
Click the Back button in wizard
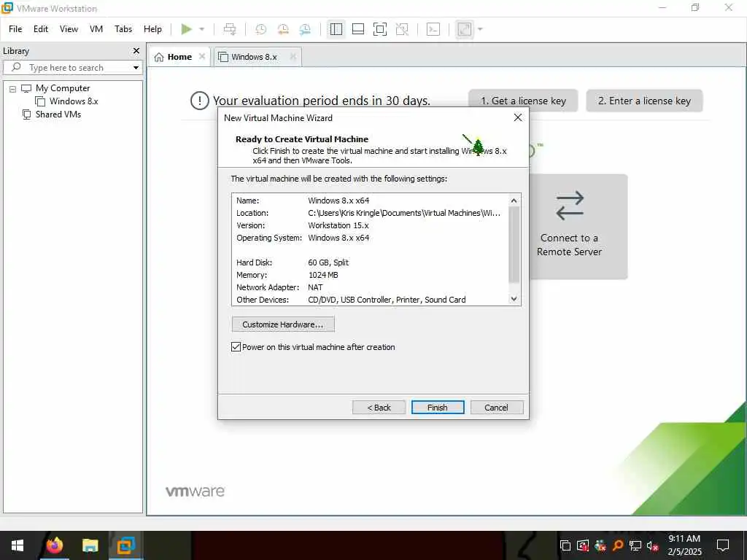pos(379,407)
